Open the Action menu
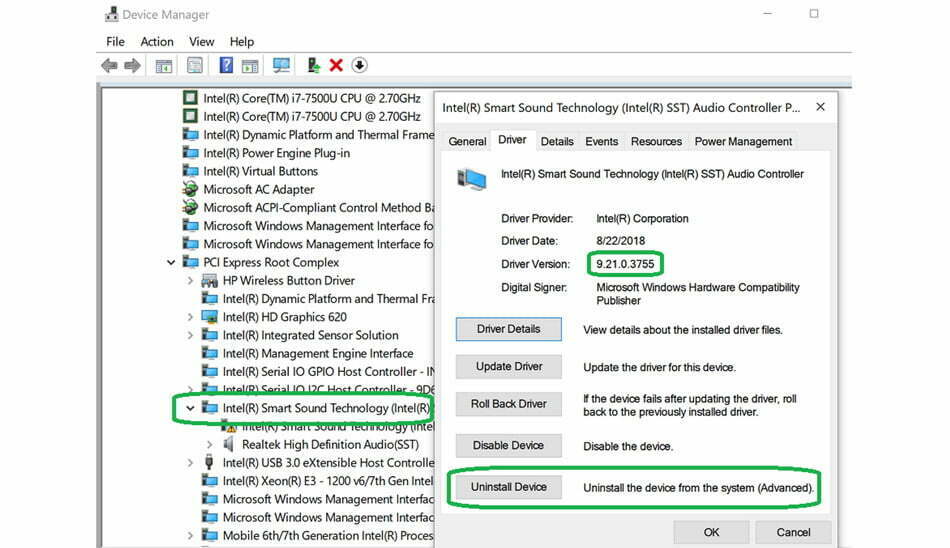This screenshot has width=950, height=548. (157, 42)
